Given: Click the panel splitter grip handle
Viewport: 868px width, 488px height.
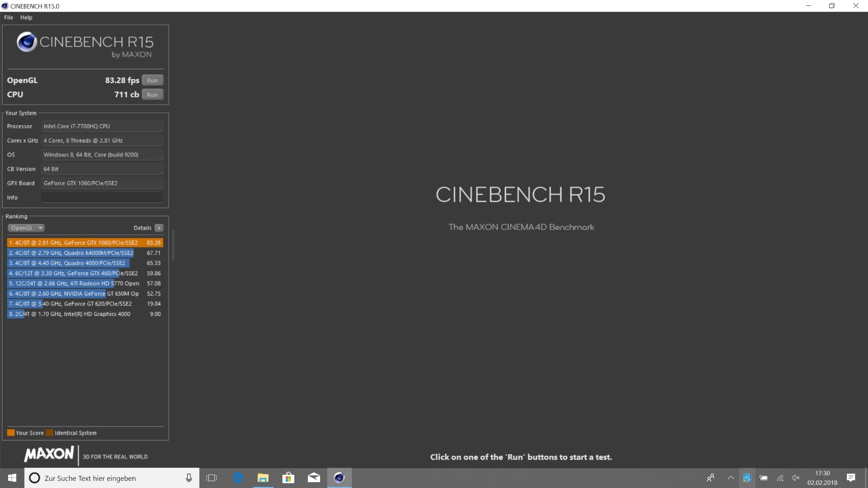Looking at the screenshot, I should (173, 245).
